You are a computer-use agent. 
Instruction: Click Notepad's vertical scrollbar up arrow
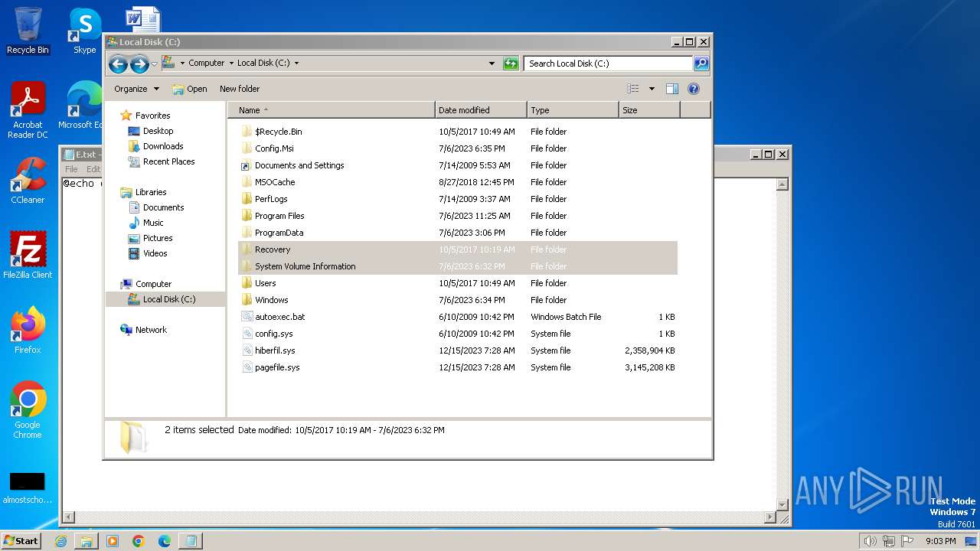coord(782,184)
